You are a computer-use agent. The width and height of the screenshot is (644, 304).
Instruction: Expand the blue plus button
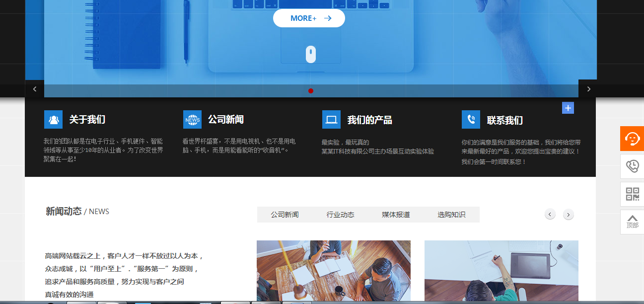click(568, 108)
